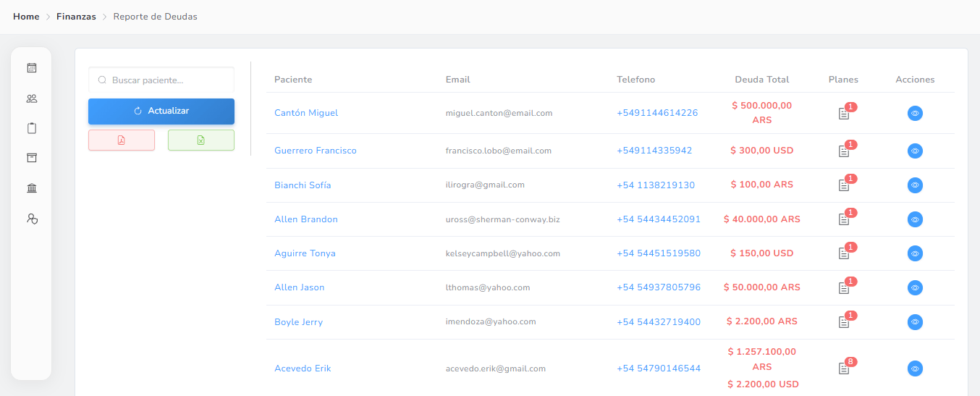Open patient Boyle Jerry

[x=298, y=322]
